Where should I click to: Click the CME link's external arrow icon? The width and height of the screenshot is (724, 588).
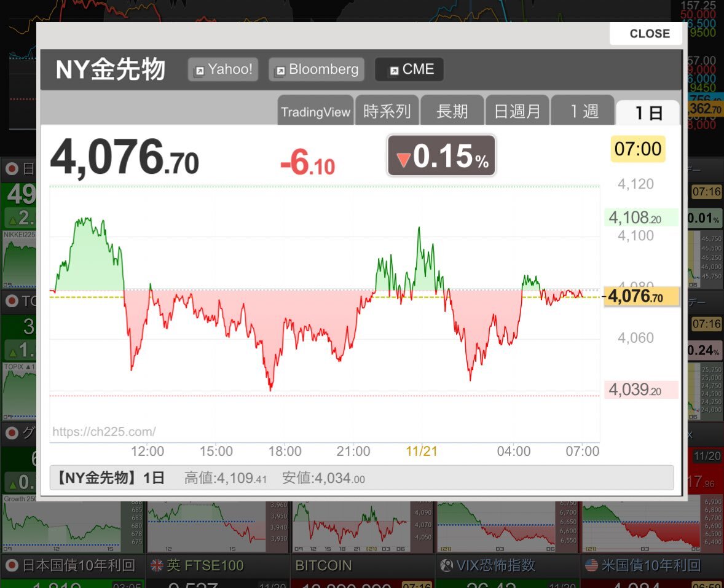394,70
